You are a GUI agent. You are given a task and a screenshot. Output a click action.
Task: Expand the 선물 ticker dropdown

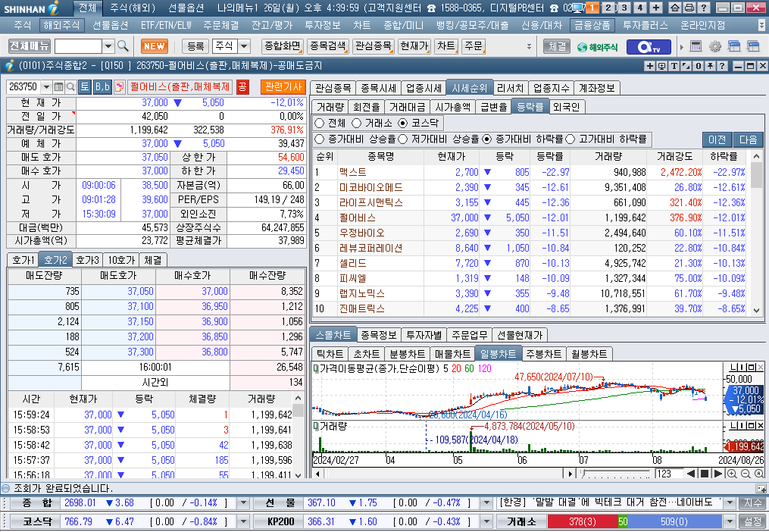click(x=486, y=503)
